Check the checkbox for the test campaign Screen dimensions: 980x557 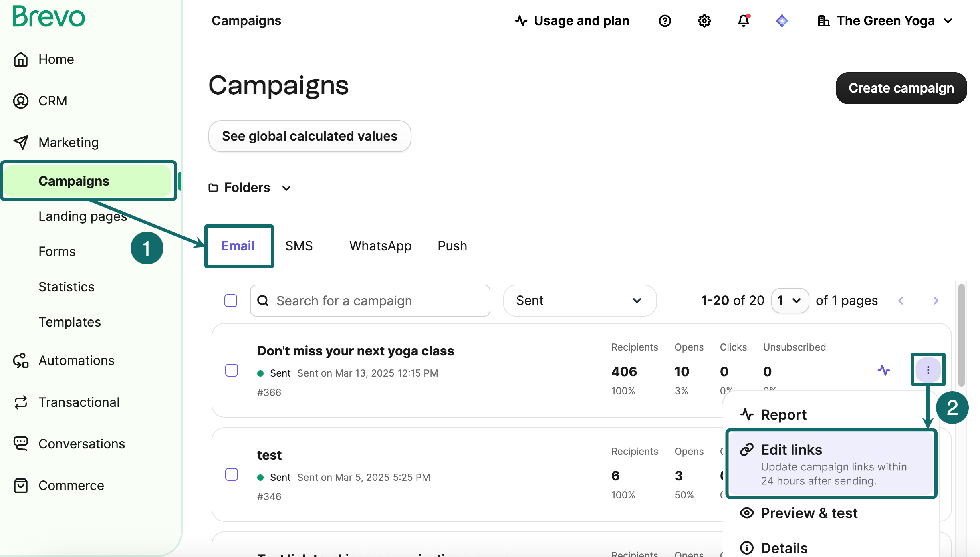click(232, 475)
